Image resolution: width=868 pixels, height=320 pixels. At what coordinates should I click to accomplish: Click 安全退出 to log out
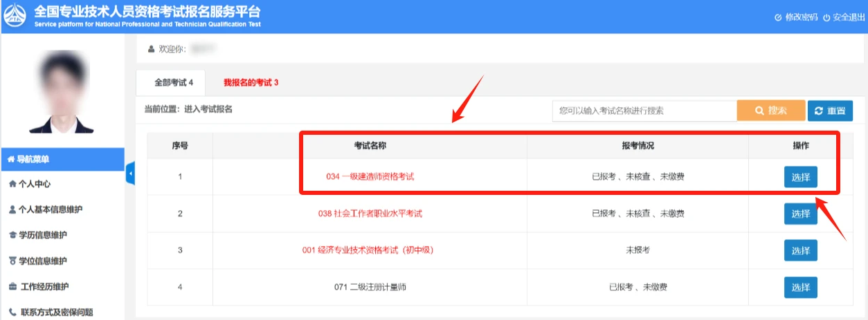pos(843,17)
